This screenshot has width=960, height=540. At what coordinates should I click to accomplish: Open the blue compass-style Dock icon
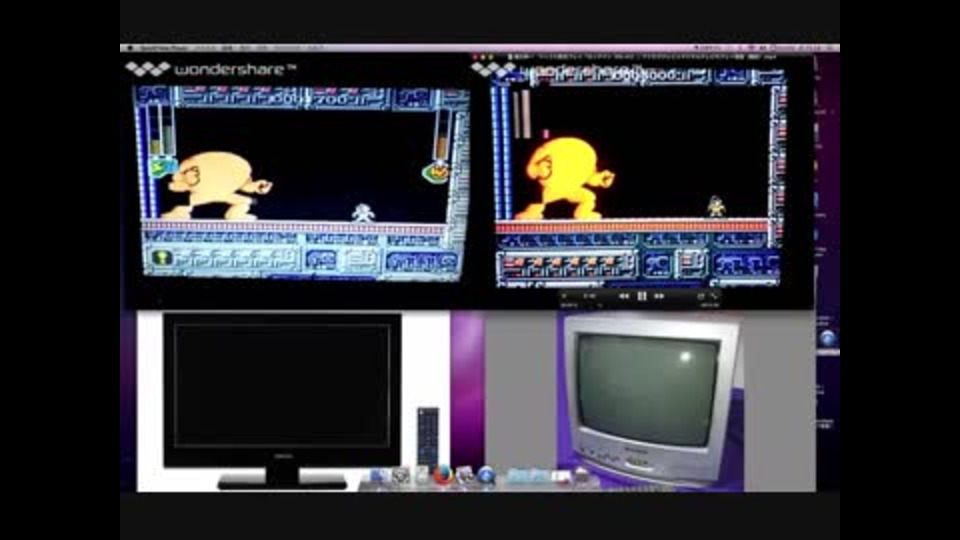[486, 476]
